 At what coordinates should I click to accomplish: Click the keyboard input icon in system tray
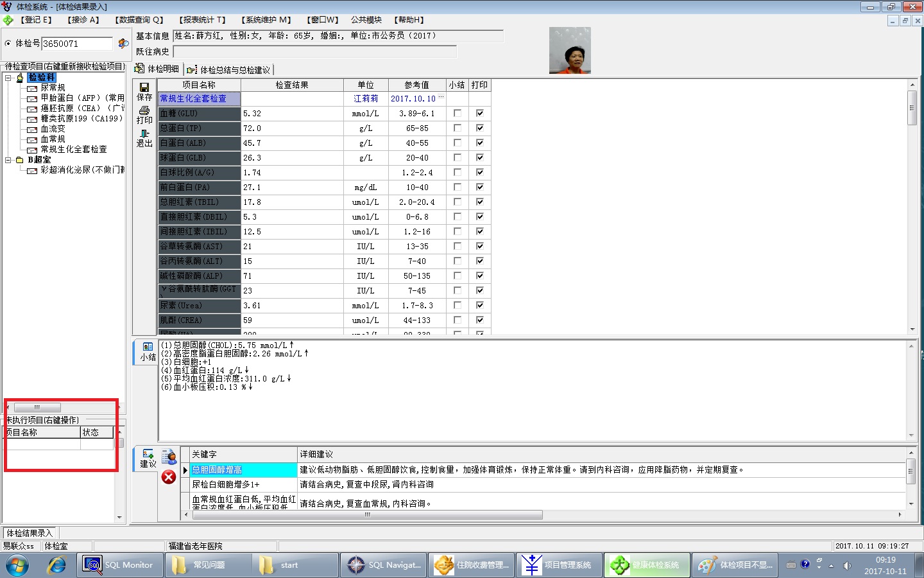tap(791, 565)
